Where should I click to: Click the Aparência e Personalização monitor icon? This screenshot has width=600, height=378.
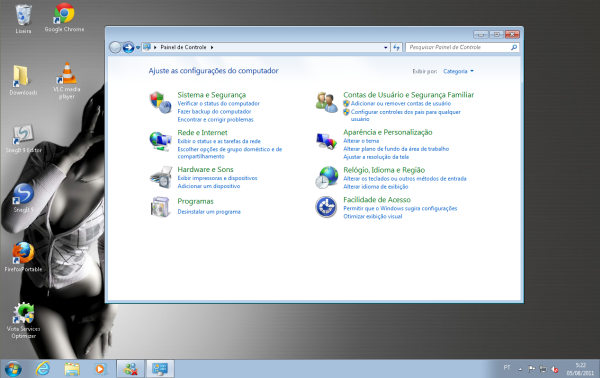(x=327, y=141)
